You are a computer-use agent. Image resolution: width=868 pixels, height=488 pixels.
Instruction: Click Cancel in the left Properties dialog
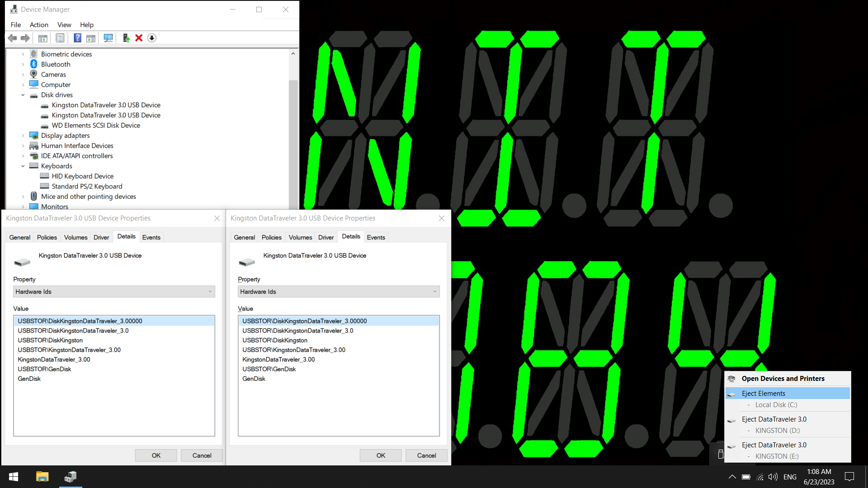pos(202,455)
